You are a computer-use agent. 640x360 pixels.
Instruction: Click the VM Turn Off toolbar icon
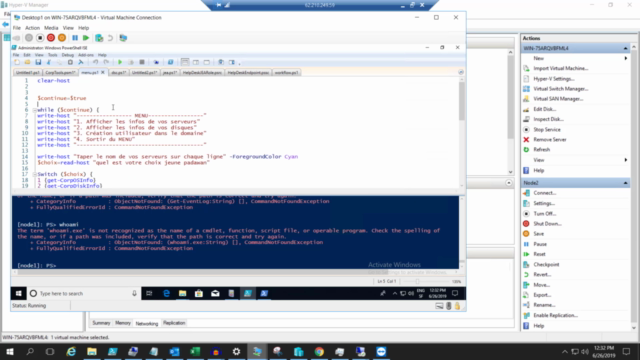pos(40,38)
